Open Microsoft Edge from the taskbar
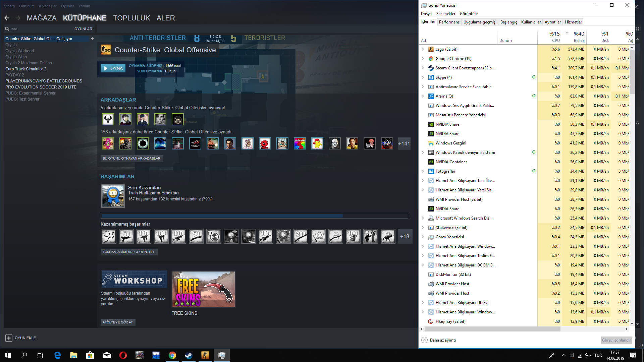 coord(57,355)
